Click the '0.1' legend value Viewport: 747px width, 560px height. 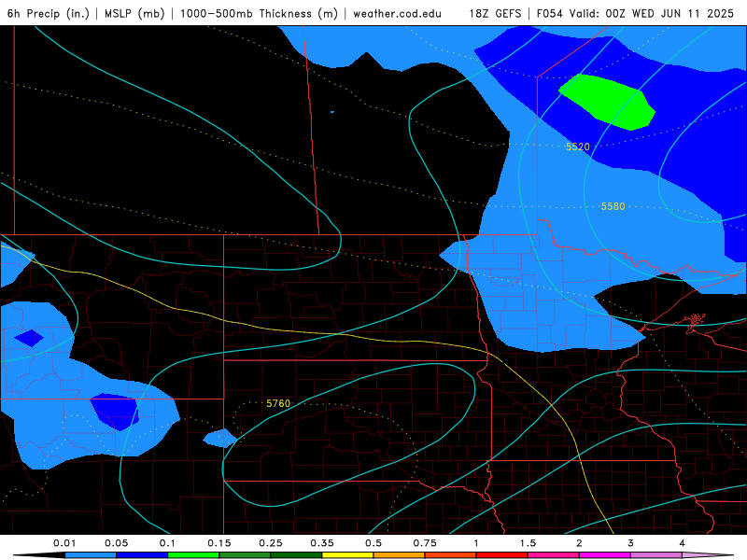click(x=167, y=543)
